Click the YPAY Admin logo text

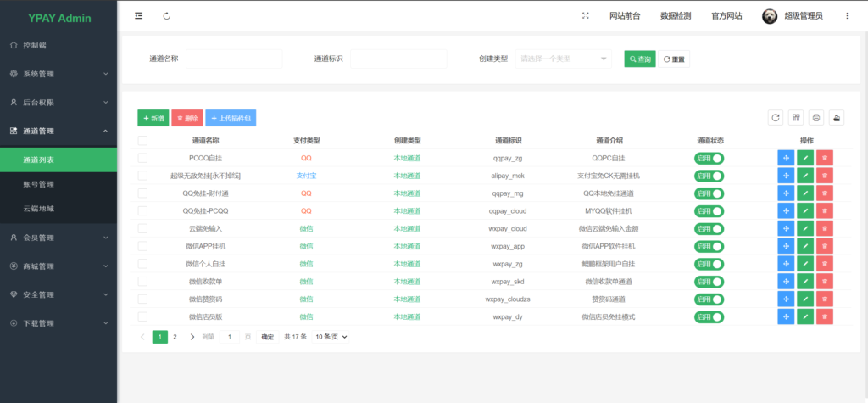tap(60, 19)
